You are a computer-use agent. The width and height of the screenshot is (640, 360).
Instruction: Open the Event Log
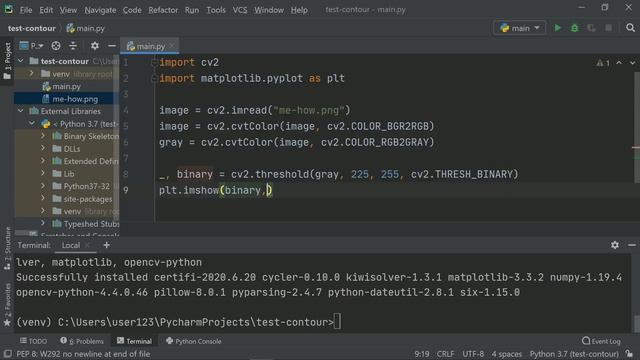pos(601,341)
